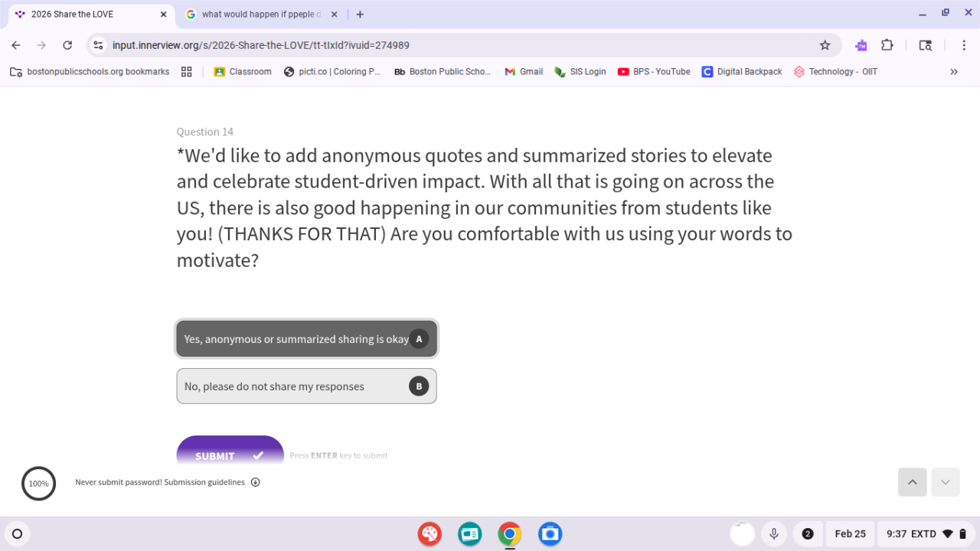Open the Gmail bookmark
This screenshot has height=551, width=980.
click(524, 72)
